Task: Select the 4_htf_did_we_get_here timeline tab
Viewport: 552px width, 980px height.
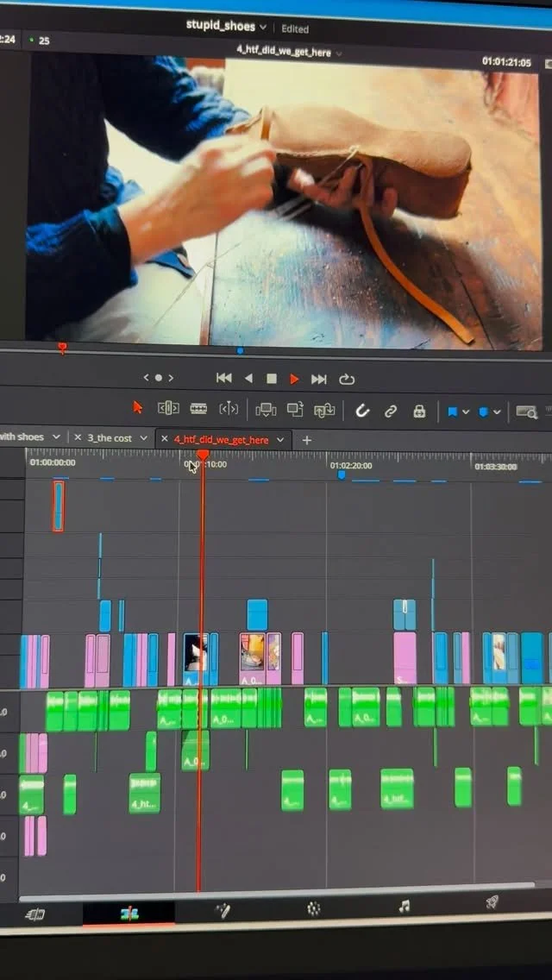Action: coord(222,440)
